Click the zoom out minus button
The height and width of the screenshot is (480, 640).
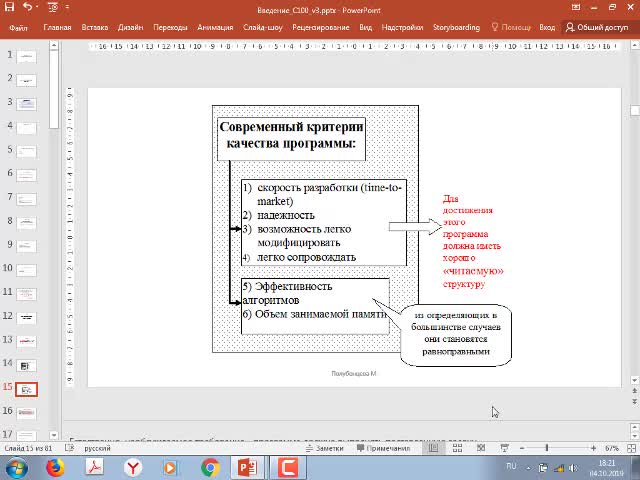coord(522,448)
